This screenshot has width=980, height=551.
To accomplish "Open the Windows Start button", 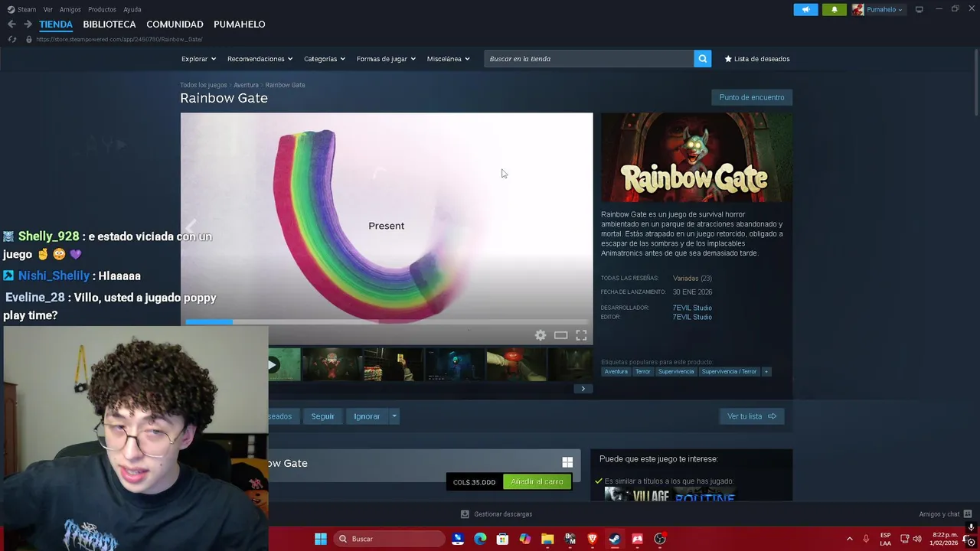I will (x=321, y=539).
